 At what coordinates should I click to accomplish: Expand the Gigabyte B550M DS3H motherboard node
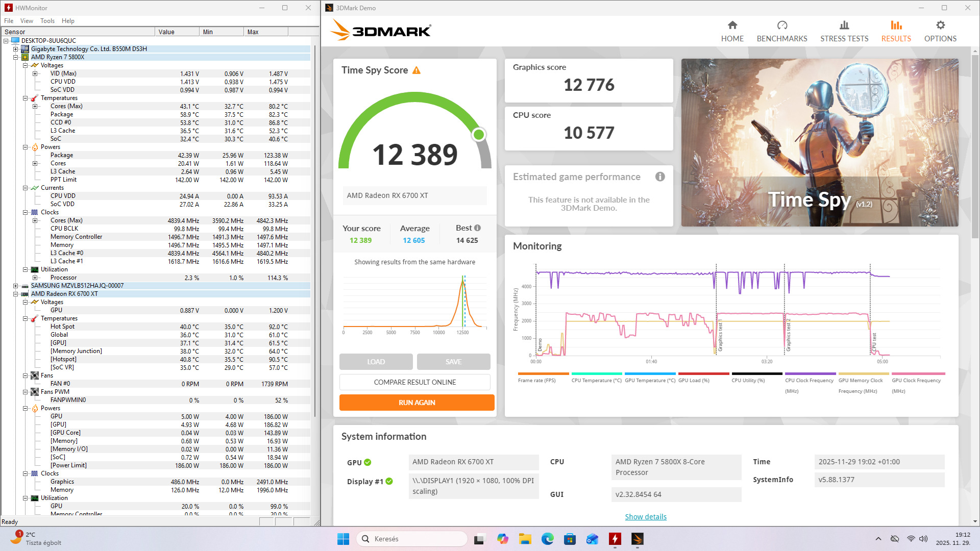click(16, 49)
